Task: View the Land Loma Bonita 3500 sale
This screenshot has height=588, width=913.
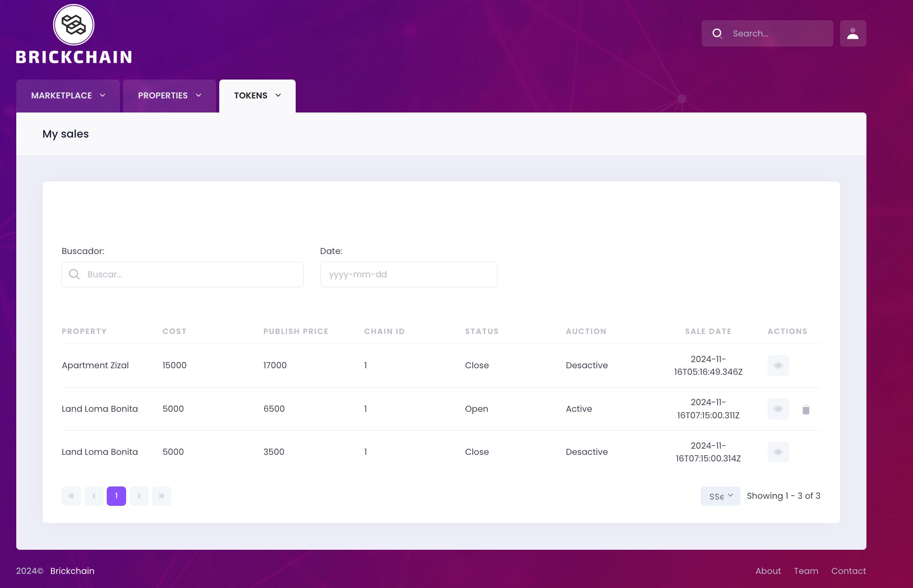Action: 778,452
